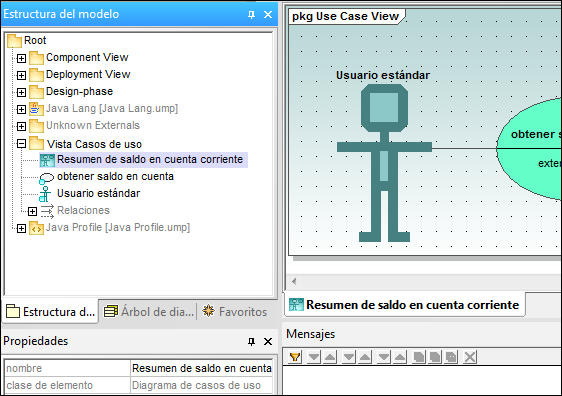The height and width of the screenshot is (396, 562).
Task: Click the nombre value 'Resumen de saldo en cuenta'
Action: [x=201, y=368]
